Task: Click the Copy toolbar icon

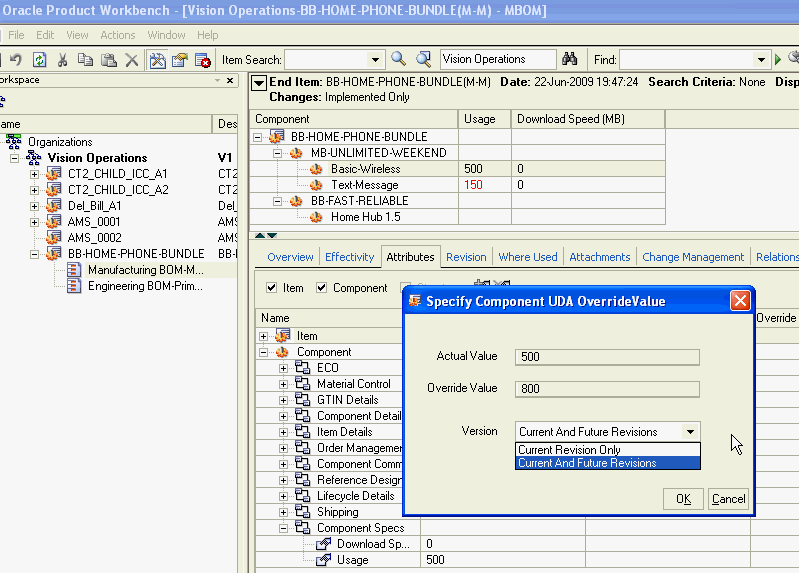Action: (x=85, y=60)
